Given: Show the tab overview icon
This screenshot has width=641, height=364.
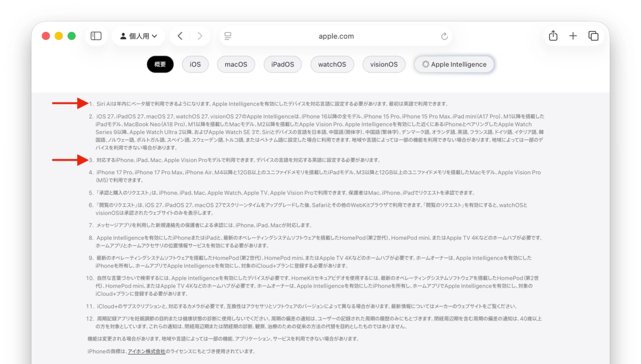Looking at the screenshot, I should [x=593, y=36].
